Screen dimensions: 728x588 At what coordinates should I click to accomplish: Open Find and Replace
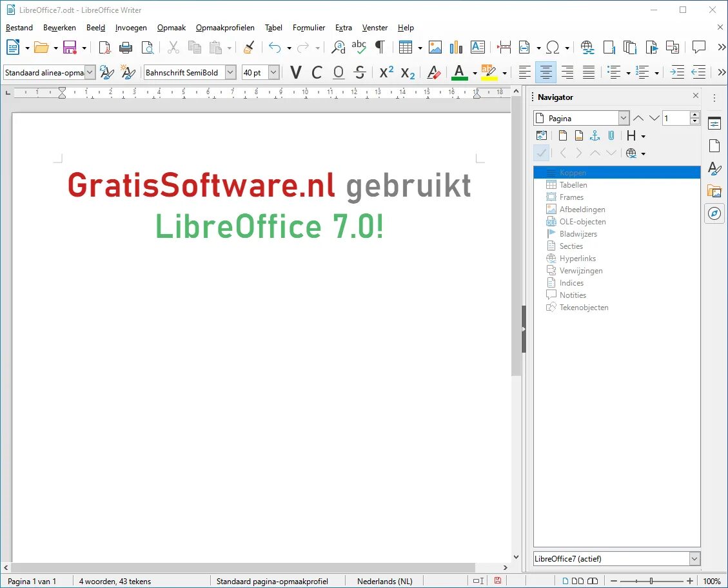(x=338, y=47)
